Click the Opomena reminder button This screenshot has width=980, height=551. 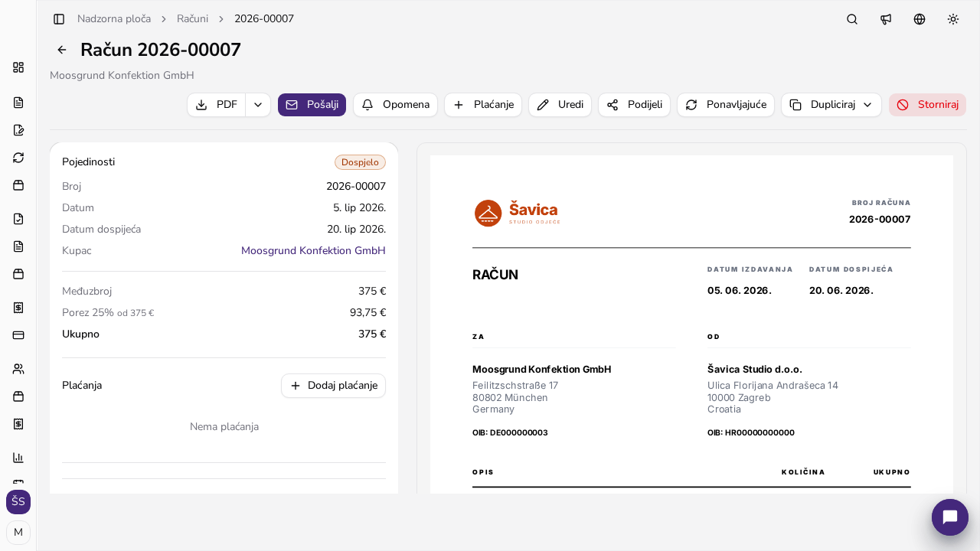pyautogui.click(x=395, y=105)
